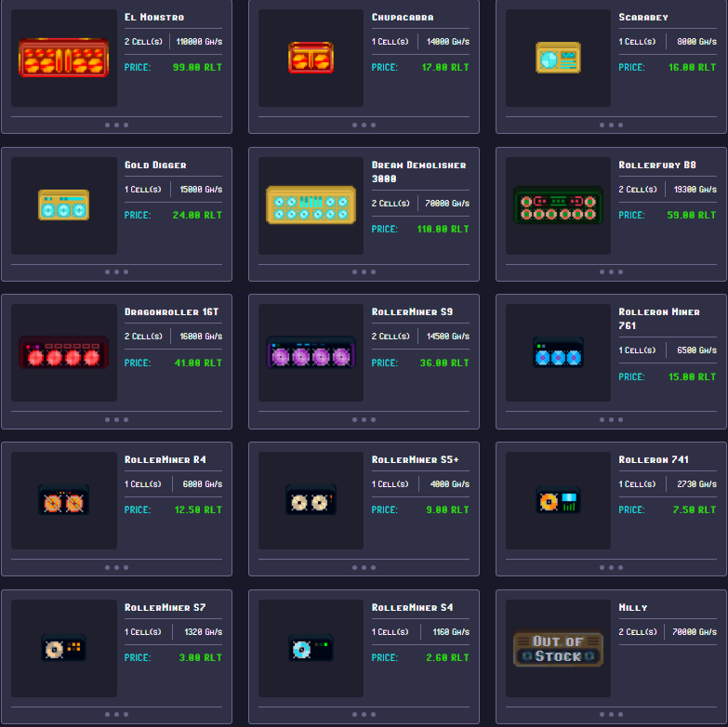Image resolution: width=728 pixels, height=727 pixels.
Task: Click the El Monstro title
Action: (x=154, y=17)
